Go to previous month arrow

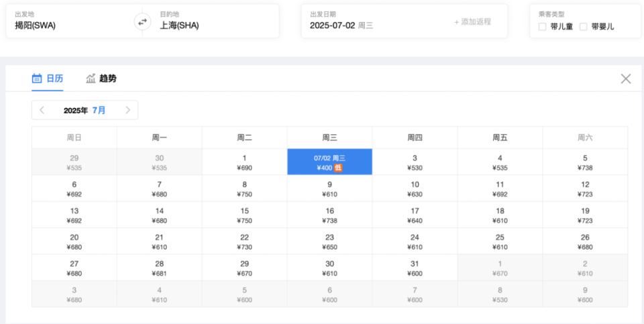coord(42,110)
